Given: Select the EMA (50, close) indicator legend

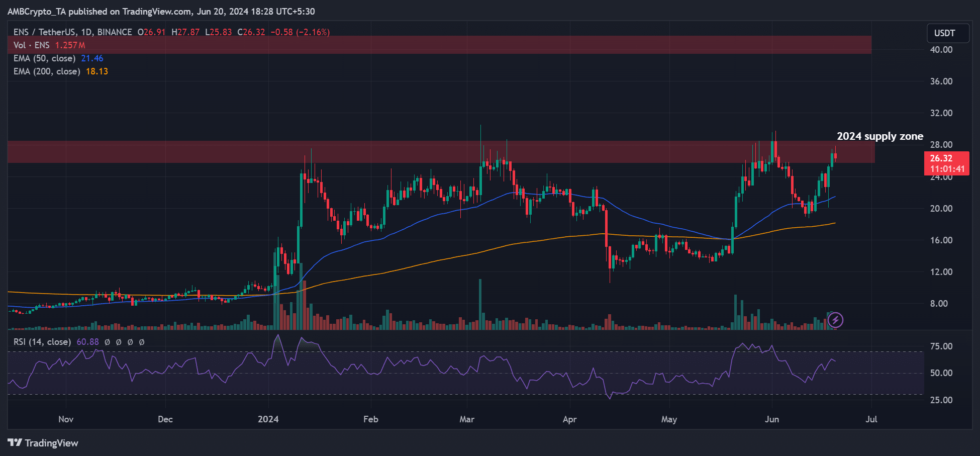Looking at the screenshot, I should pos(44,58).
